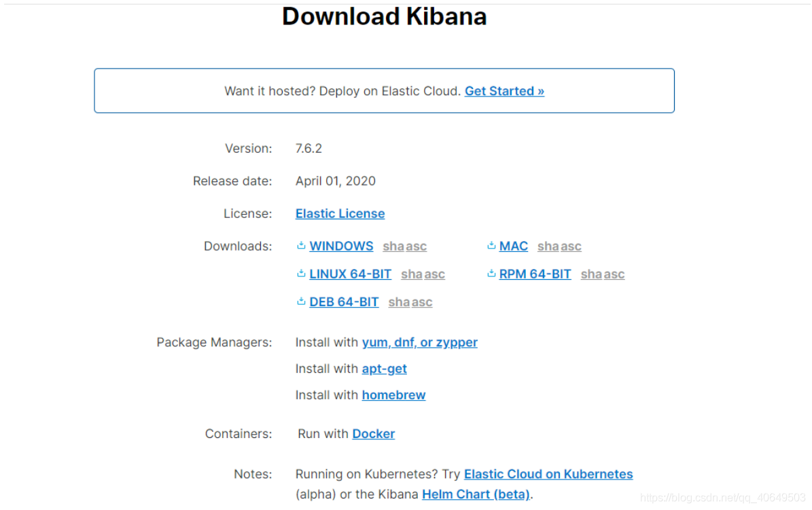Screen dimensions: 812x510
Task: Download the DEB 64-BIT package
Action: coord(344,302)
